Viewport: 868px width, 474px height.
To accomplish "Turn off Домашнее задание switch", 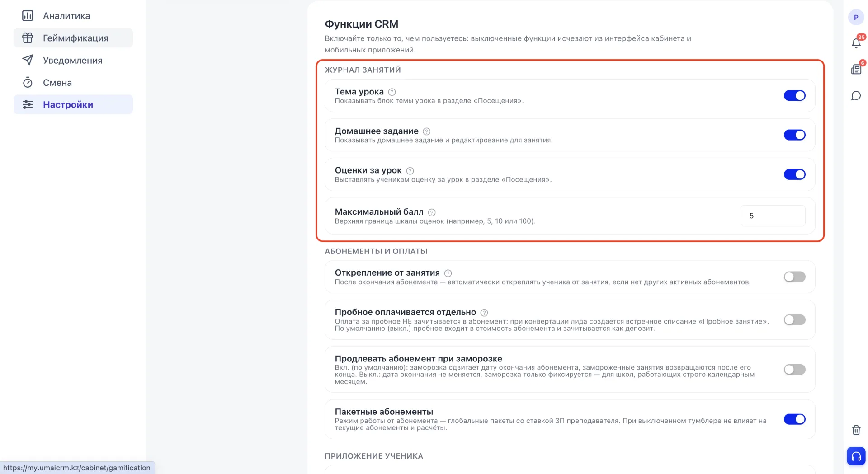I will click(x=794, y=135).
